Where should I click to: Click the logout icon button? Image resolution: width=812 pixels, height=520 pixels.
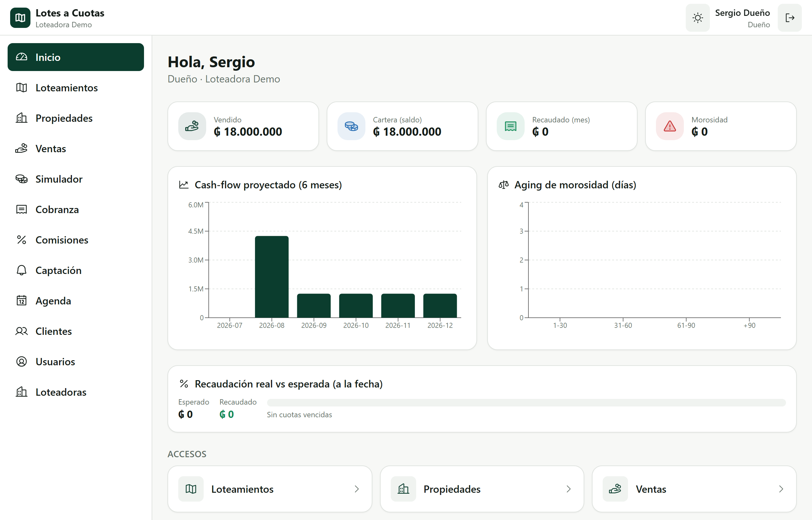[789, 17]
